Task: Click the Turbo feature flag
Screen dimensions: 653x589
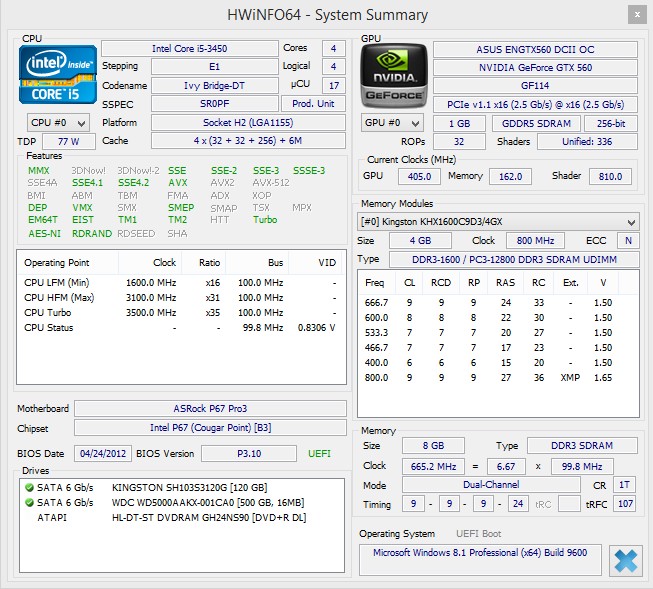Action: [265, 220]
